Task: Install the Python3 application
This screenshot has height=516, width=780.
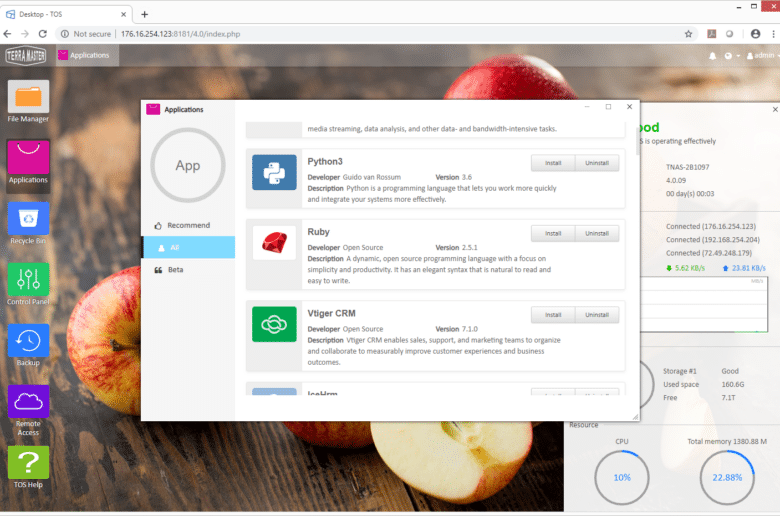Action: tap(553, 163)
